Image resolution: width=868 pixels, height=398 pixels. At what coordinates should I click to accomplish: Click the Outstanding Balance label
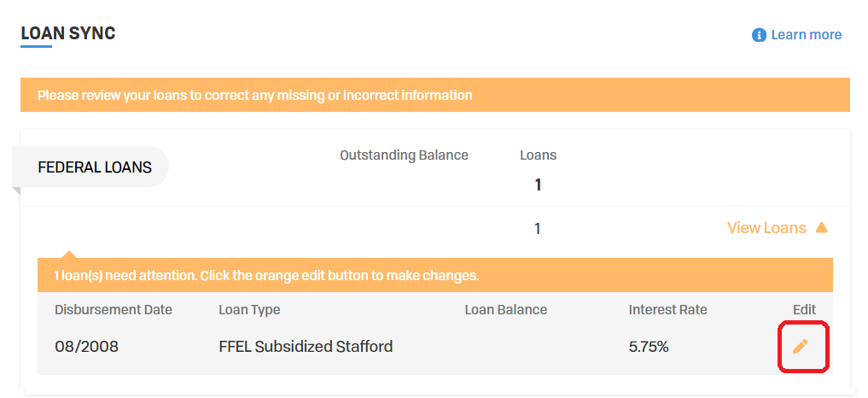coord(404,155)
